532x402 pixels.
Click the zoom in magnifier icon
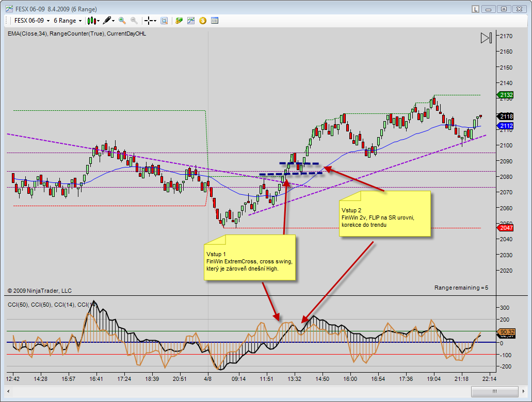(x=122, y=21)
